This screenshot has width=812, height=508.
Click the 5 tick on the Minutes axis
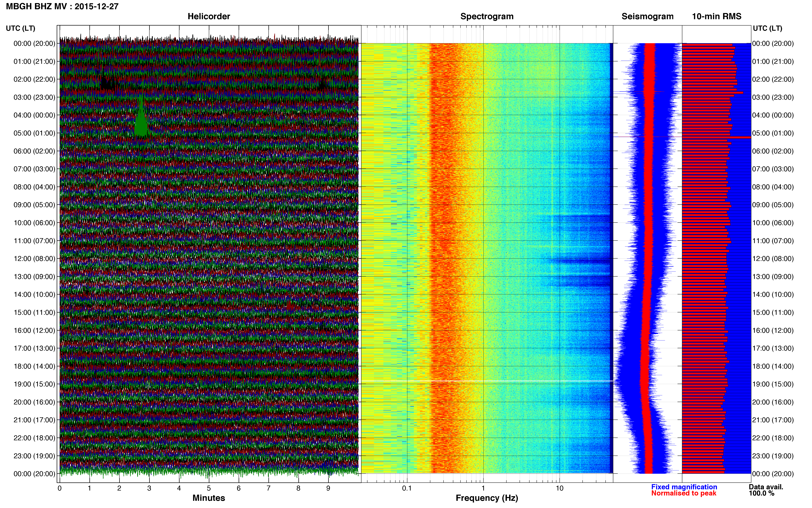209,488
